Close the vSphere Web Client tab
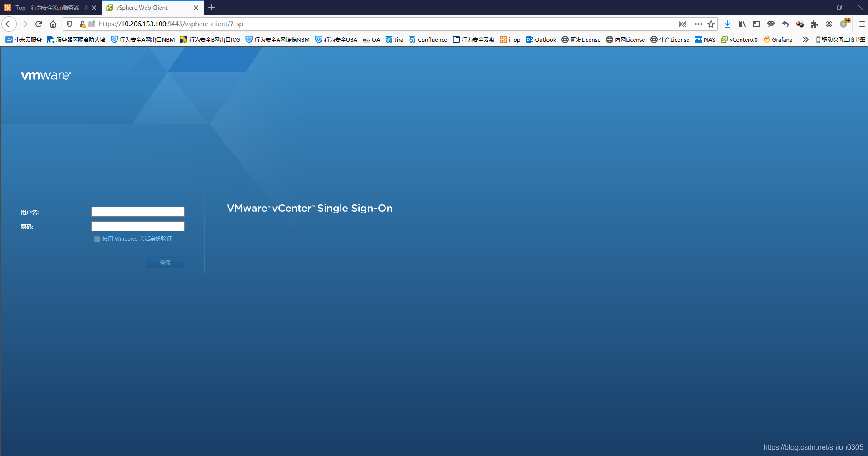868x456 pixels. (x=196, y=8)
